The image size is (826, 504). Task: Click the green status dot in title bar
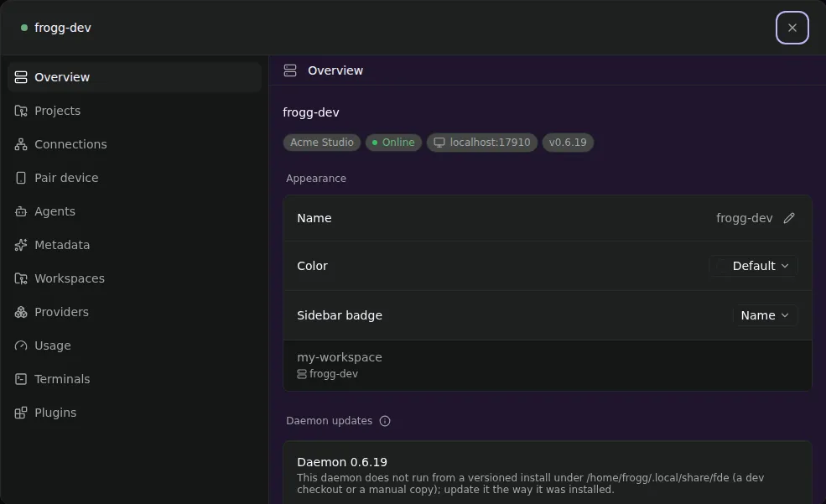(x=24, y=28)
